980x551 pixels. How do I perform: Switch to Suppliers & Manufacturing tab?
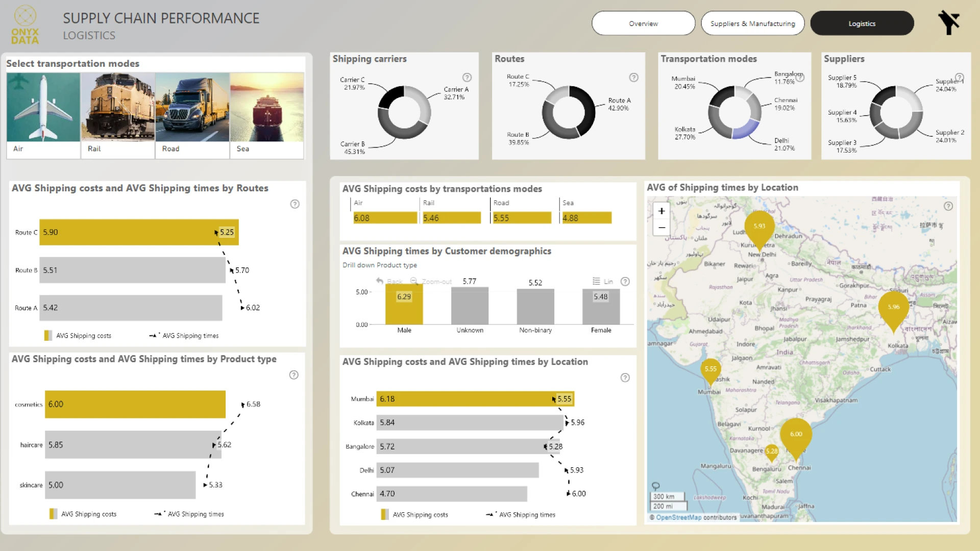point(752,23)
